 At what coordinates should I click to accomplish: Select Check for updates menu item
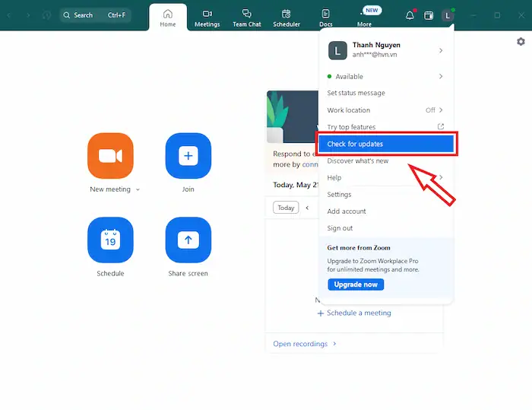pyautogui.click(x=385, y=144)
